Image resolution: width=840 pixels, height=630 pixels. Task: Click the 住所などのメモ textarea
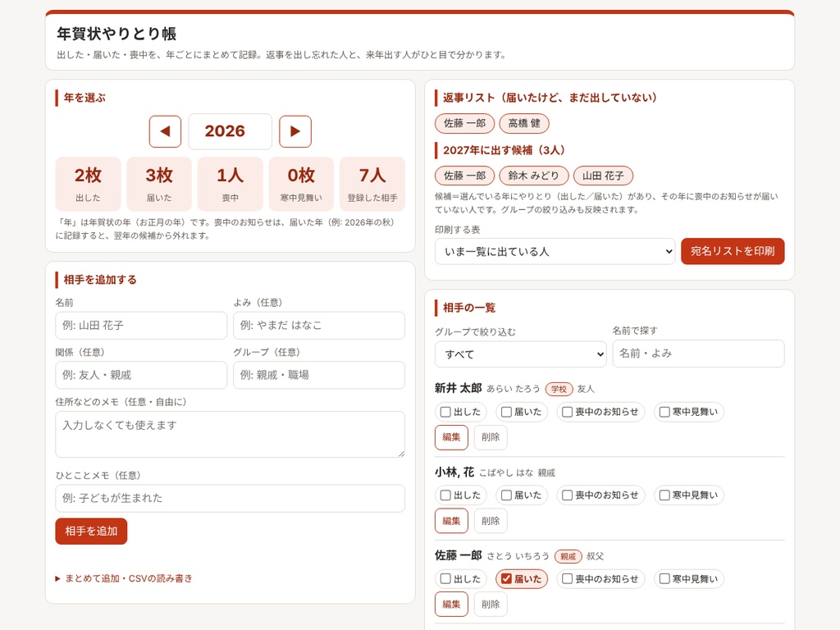coord(230,435)
